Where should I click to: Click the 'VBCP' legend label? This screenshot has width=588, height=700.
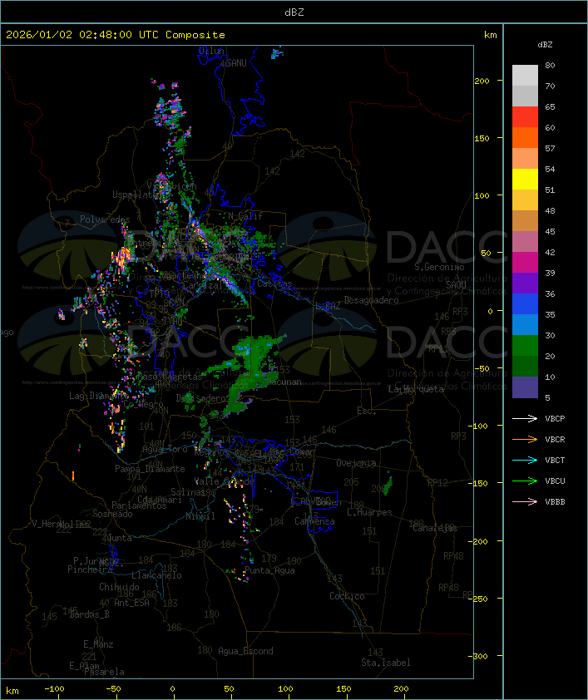tap(555, 419)
